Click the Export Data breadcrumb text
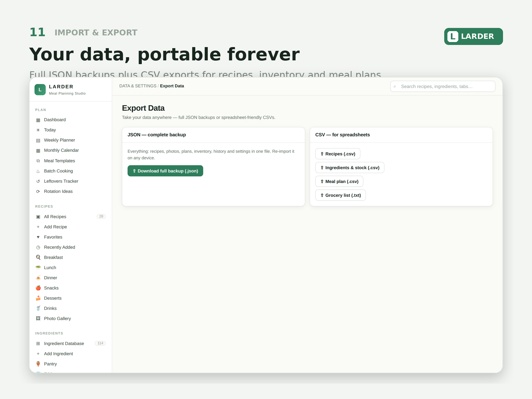Viewport: 532px width, 399px height. pyautogui.click(x=172, y=86)
